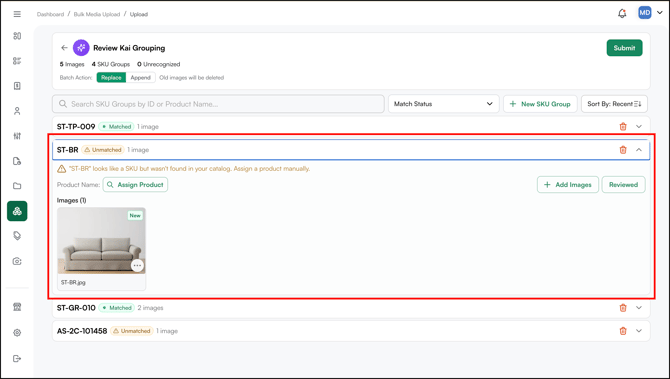Focus the Search SKU Groups field
The width and height of the screenshot is (670, 379).
click(x=218, y=104)
